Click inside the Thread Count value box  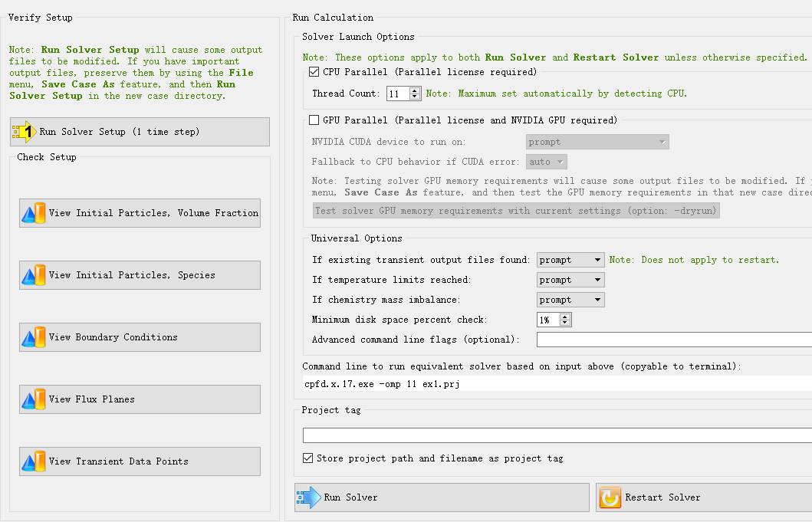pyautogui.click(x=397, y=94)
